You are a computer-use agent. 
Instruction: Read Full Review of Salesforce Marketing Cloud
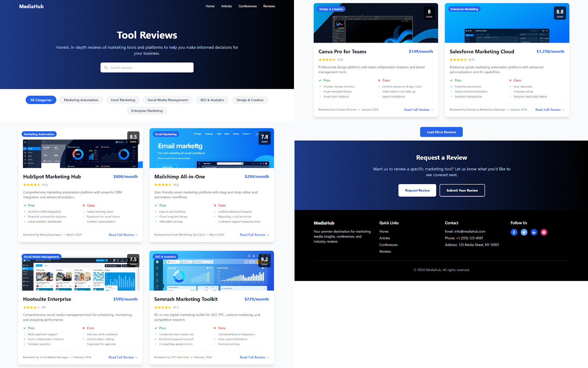tap(550, 110)
